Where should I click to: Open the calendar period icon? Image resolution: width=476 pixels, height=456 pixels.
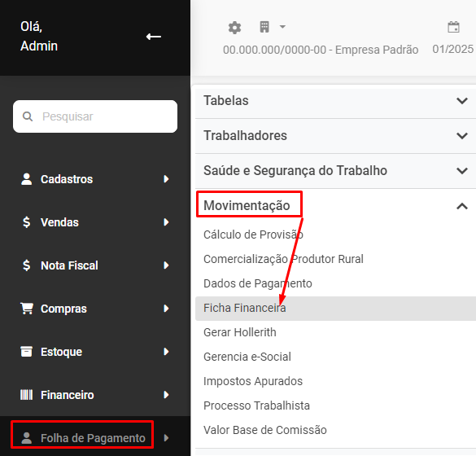click(453, 27)
